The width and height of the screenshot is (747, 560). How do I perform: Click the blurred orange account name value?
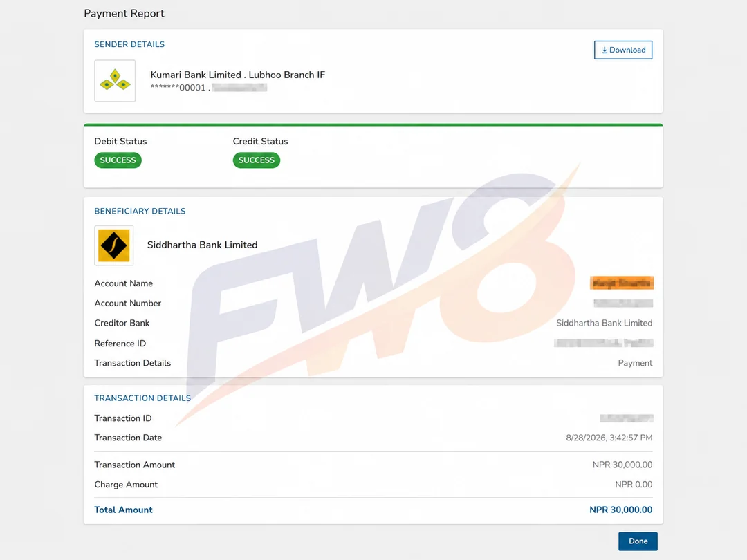(x=622, y=283)
